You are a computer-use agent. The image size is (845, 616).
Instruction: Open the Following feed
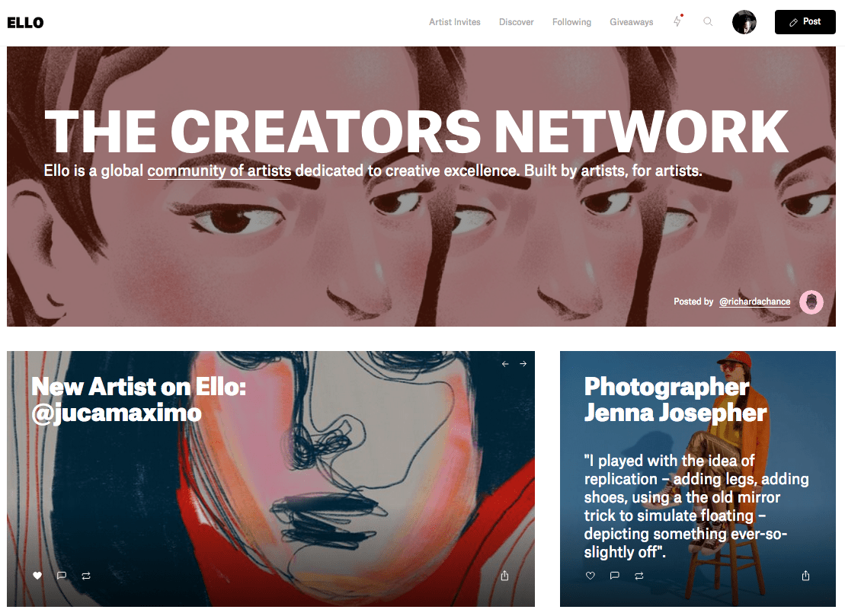571,22
